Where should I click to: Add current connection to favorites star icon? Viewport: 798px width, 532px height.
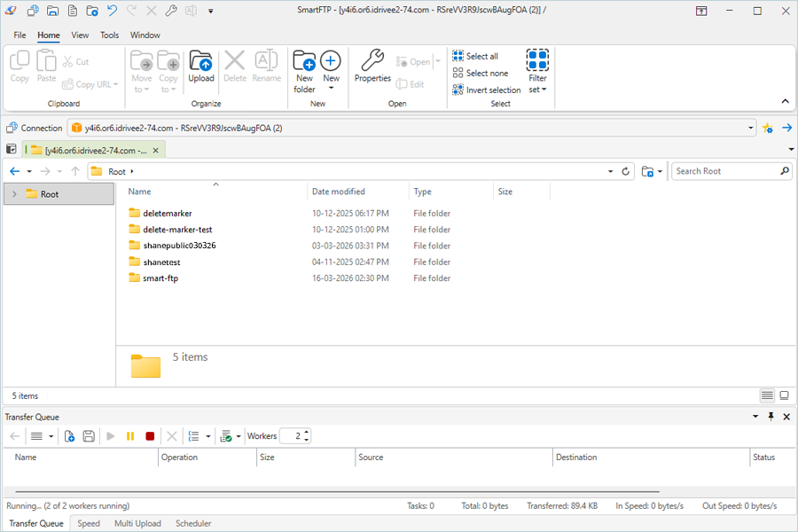coord(768,128)
